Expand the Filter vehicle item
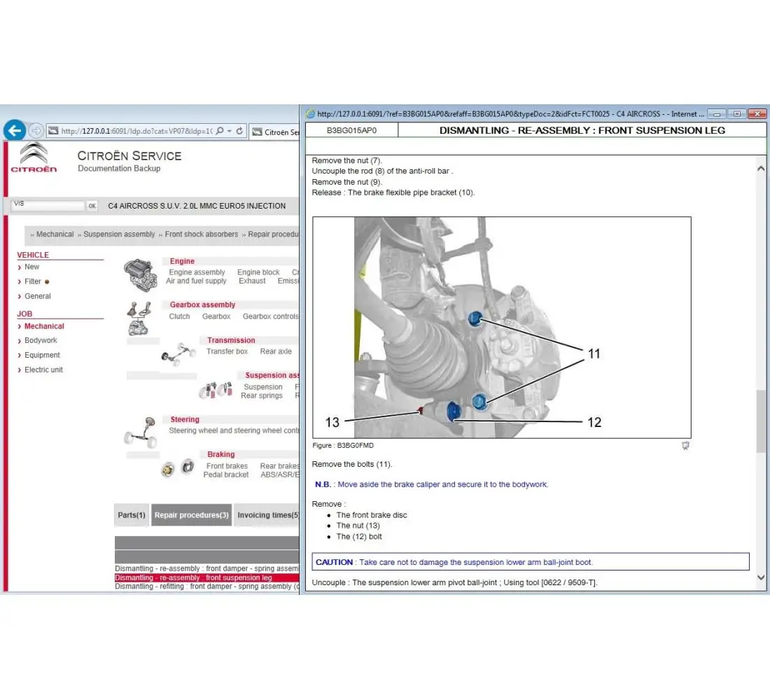Viewport: 770px width, 700px height. pos(33,281)
